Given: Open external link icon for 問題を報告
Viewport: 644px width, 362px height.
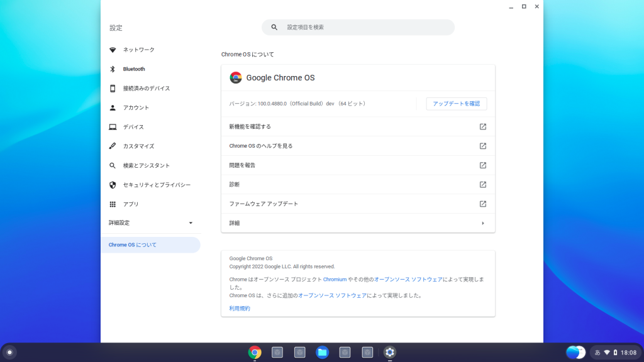Looking at the screenshot, I should [483, 165].
